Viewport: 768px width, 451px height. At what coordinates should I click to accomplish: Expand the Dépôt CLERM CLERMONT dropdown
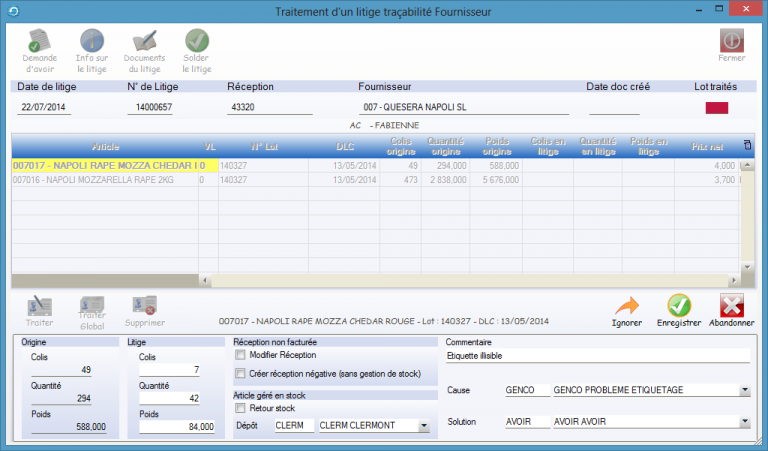[x=424, y=426]
